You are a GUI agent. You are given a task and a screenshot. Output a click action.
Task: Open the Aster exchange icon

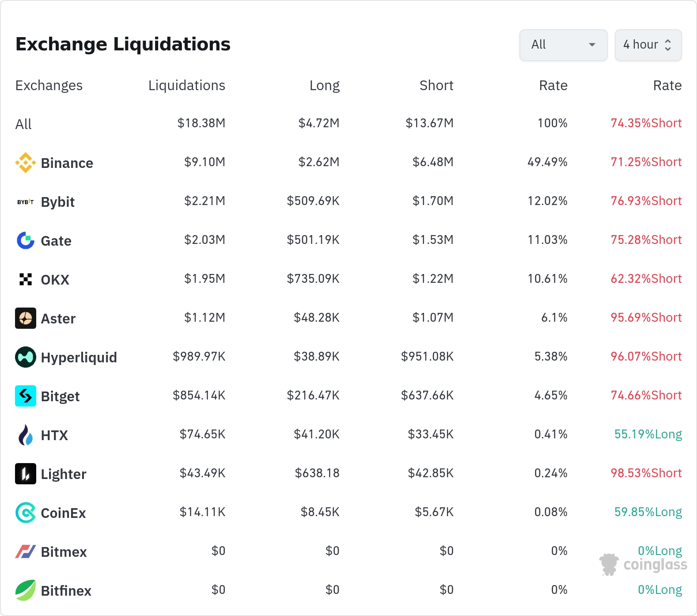26,318
